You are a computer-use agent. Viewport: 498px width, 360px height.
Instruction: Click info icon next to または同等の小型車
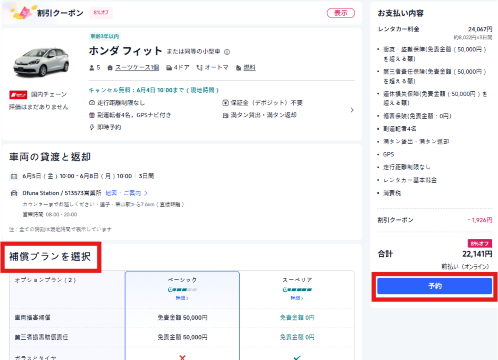point(227,52)
